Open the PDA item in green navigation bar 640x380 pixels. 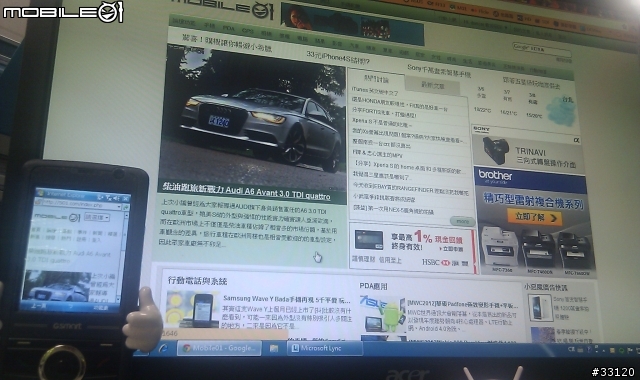click(x=229, y=28)
